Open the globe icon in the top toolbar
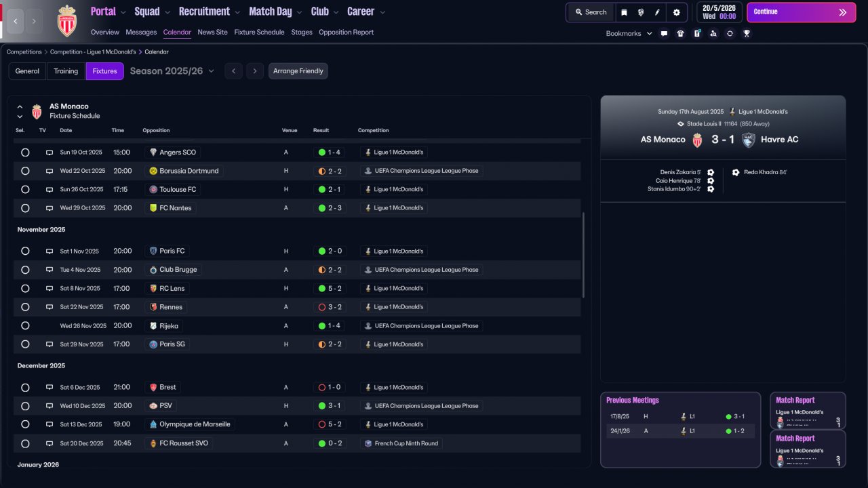This screenshot has height=488, width=868. (641, 12)
